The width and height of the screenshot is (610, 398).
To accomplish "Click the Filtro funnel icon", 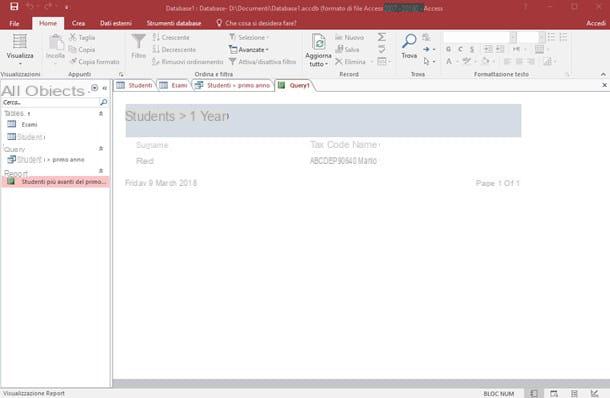I will pos(138,41).
